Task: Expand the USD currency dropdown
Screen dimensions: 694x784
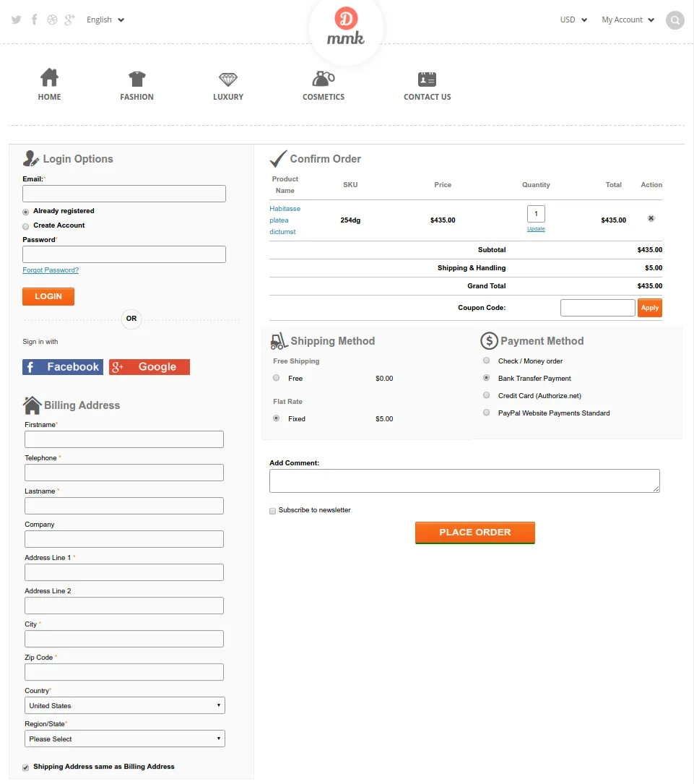Action: click(573, 20)
